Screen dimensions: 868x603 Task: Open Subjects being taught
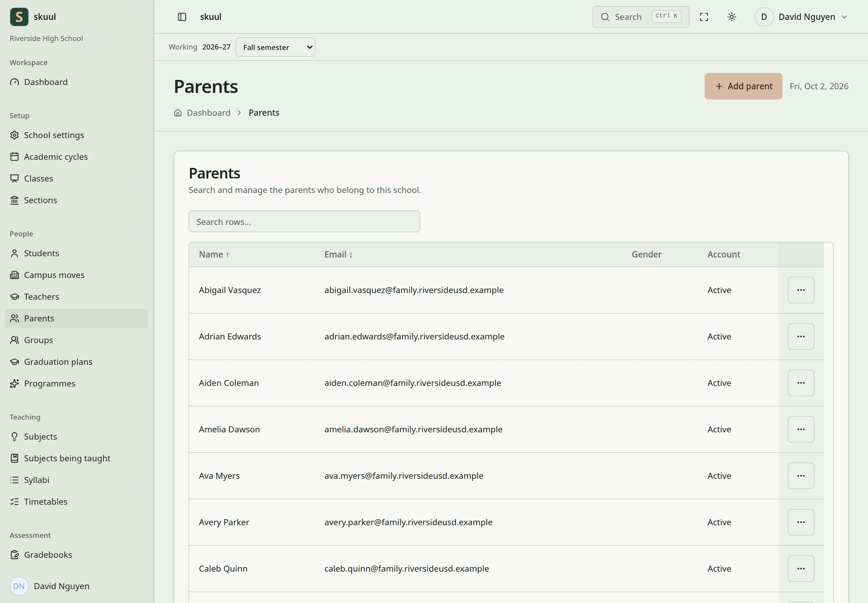[x=77, y=459]
